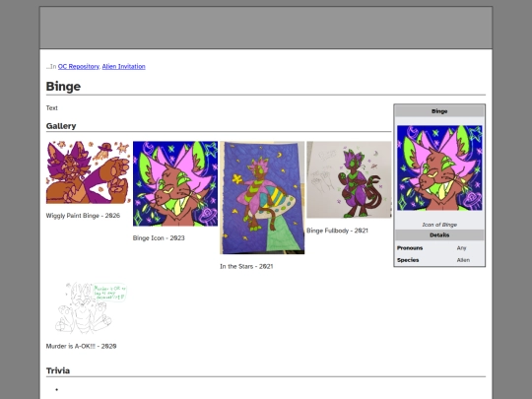Open the Alien Invitation link

tap(123, 67)
